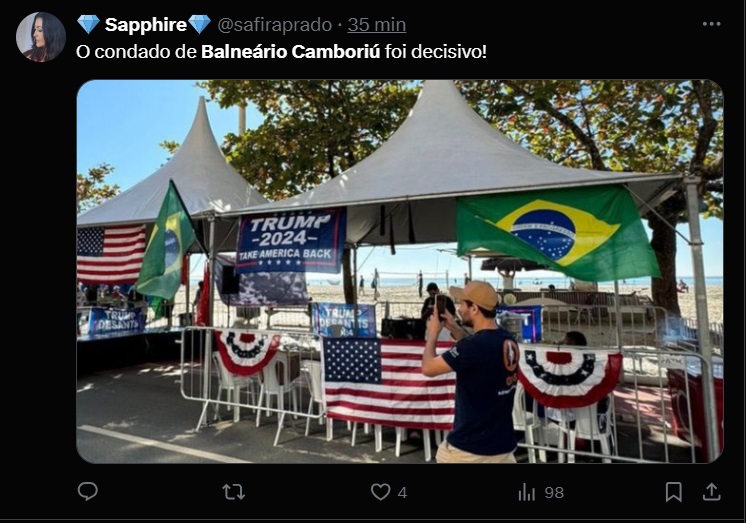Click the Trump 2024 banner in the photo
This screenshot has height=523, width=746.
click(x=291, y=241)
